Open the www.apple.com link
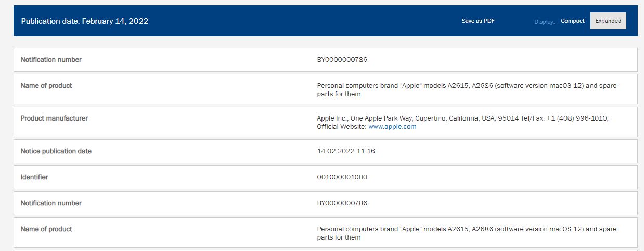 coord(392,127)
